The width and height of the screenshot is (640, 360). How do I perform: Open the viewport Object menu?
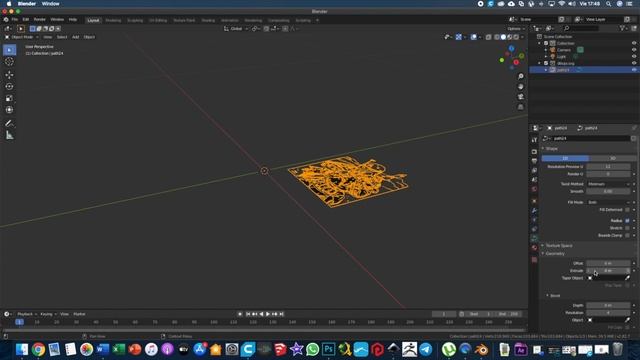pos(89,37)
